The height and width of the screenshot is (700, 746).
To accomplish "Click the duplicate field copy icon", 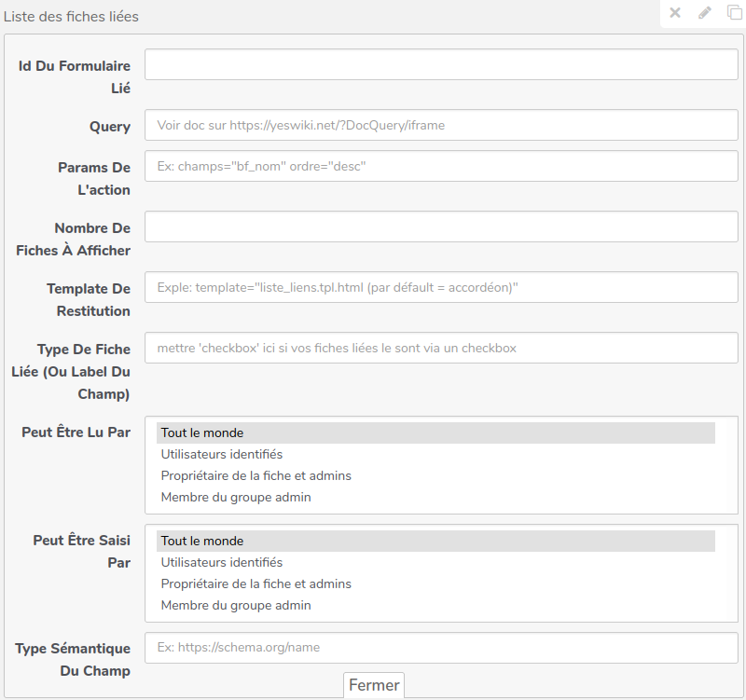I will (x=734, y=13).
